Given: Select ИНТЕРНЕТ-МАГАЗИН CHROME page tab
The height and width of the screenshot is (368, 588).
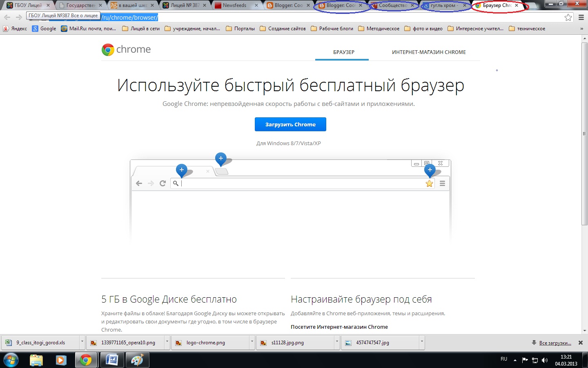Looking at the screenshot, I should (x=429, y=52).
